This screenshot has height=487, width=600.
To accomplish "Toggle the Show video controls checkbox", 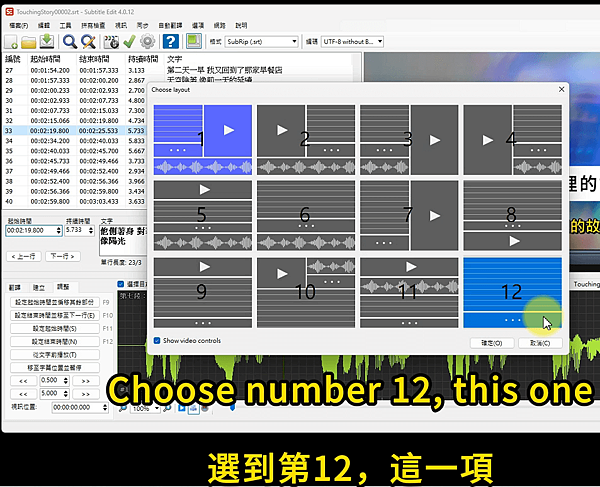I will coord(157,340).
